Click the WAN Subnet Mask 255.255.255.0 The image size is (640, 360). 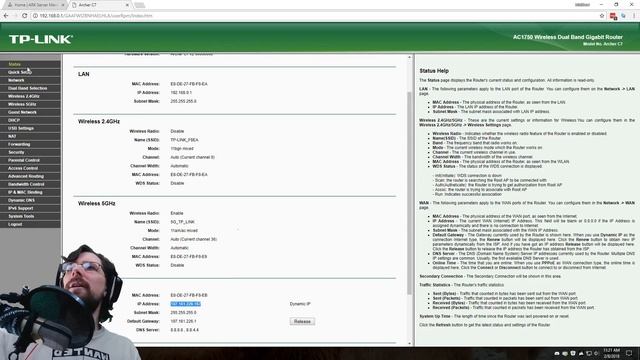click(183, 313)
